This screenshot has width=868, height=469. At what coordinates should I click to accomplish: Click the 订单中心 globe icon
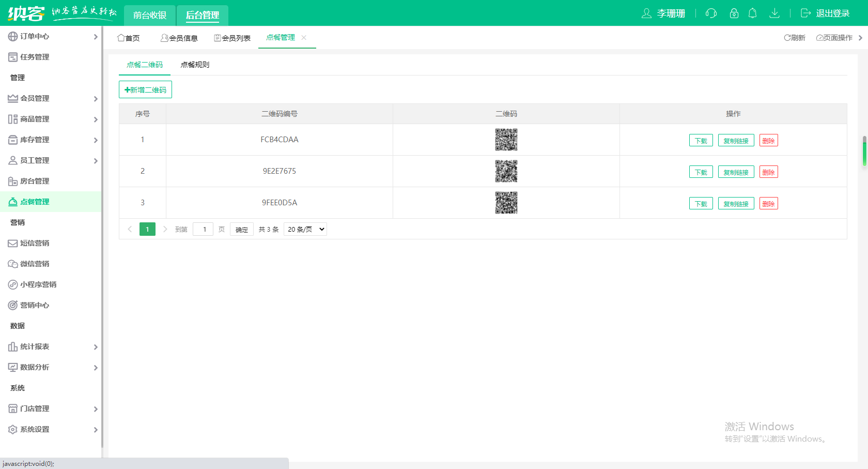(13, 36)
